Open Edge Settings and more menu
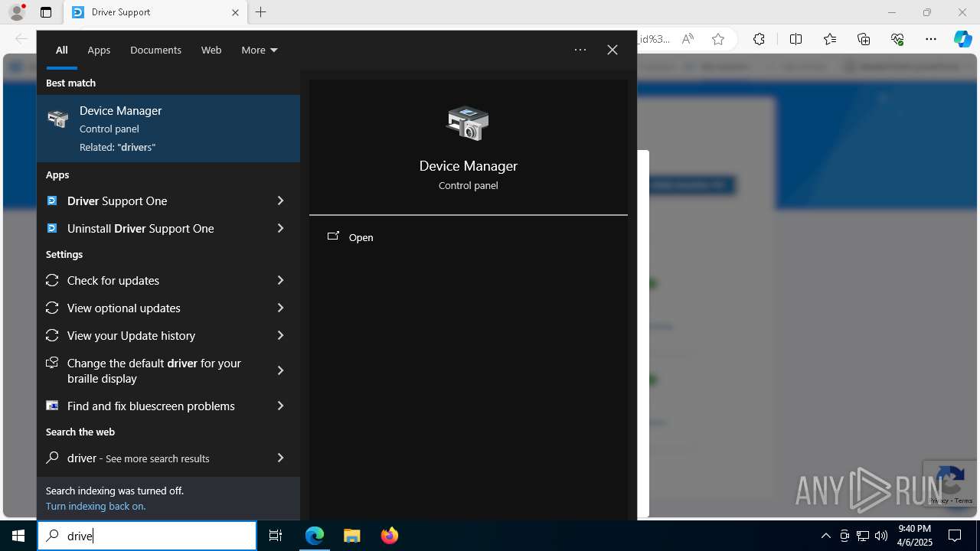This screenshot has width=980, height=551. point(931,39)
